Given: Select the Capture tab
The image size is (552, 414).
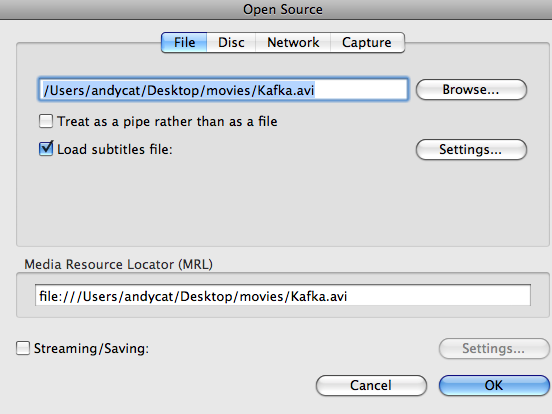Looking at the screenshot, I should point(367,43).
